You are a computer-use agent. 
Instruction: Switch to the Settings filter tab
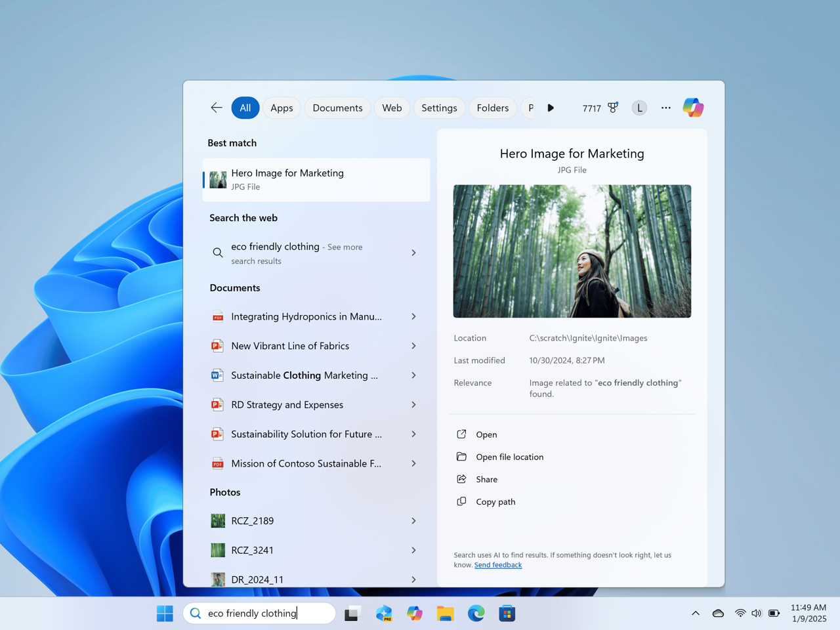[439, 108]
